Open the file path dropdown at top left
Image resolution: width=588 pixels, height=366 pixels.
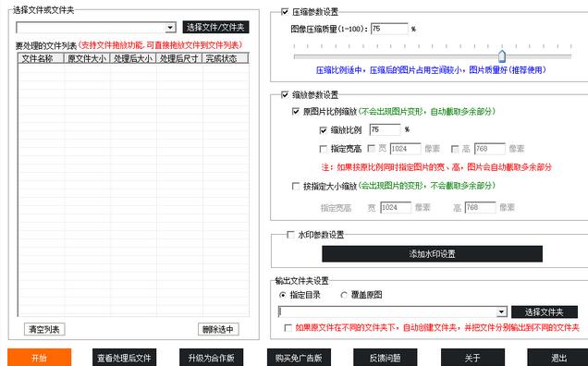(x=170, y=28)
